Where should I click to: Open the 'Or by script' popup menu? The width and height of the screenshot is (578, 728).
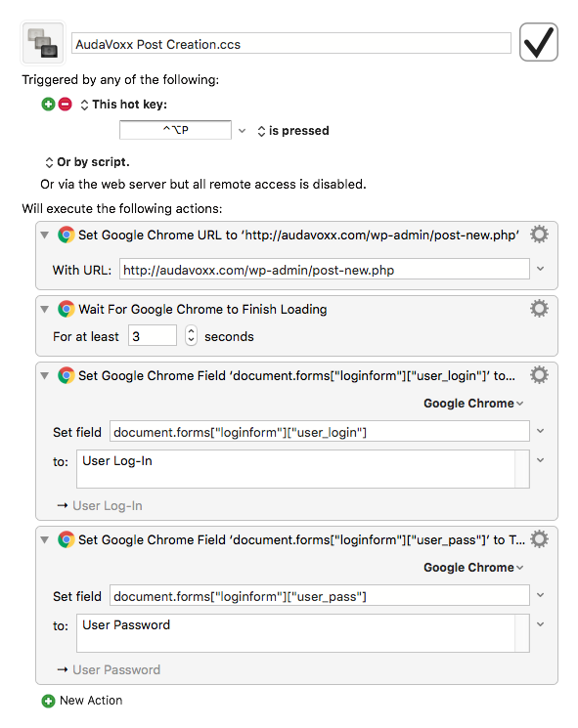click(87, 162)
